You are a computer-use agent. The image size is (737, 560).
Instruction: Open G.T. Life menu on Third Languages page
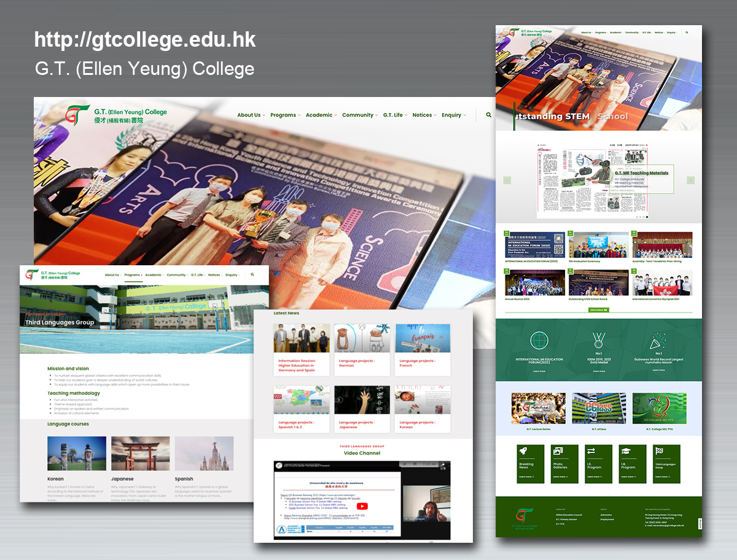coord(198,275)
